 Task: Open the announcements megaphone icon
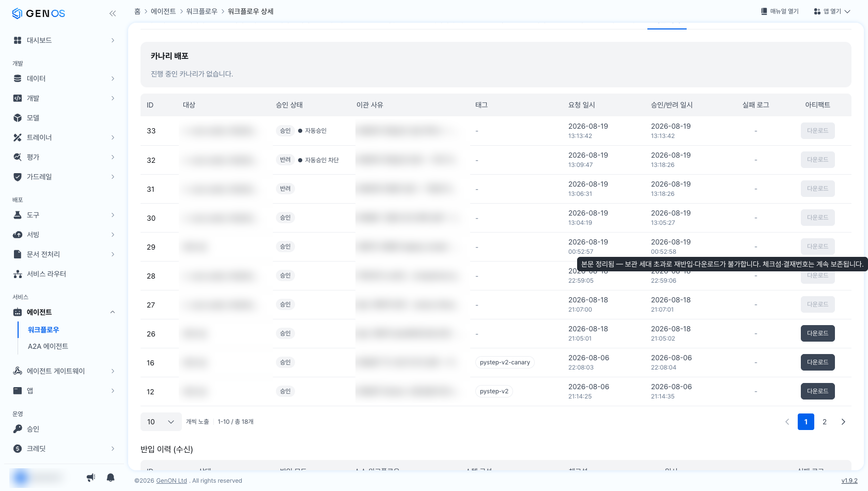pos(91,478)
